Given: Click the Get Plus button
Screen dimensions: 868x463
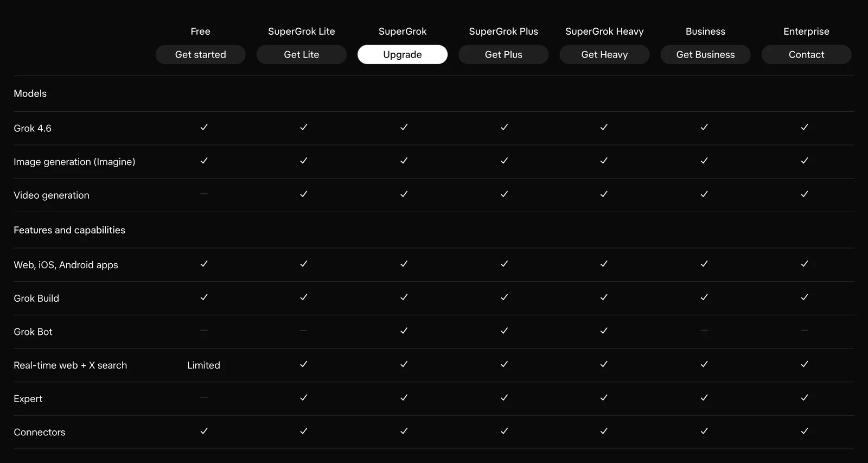Looking at the screenshot, I should pyautogui.click(x=503, y=54).
